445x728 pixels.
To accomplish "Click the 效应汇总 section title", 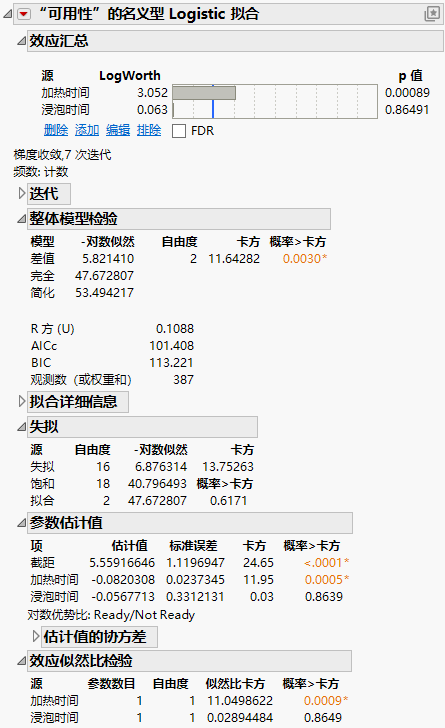I will tap(59, 41).
